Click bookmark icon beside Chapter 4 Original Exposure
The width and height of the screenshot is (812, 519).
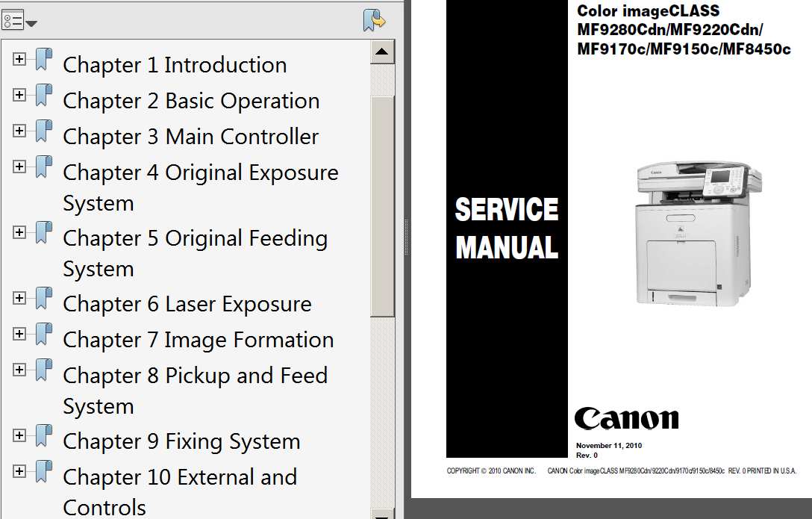tap(44, 167)
